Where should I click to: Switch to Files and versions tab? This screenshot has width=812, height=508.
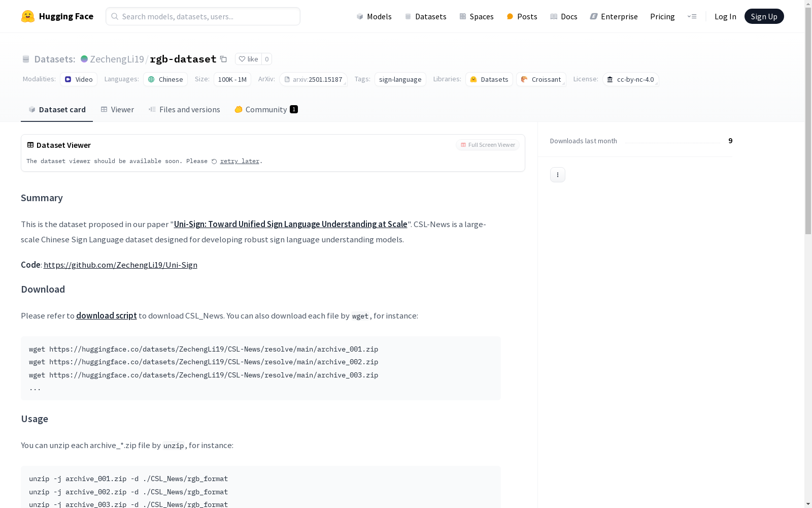click(184, 109)
